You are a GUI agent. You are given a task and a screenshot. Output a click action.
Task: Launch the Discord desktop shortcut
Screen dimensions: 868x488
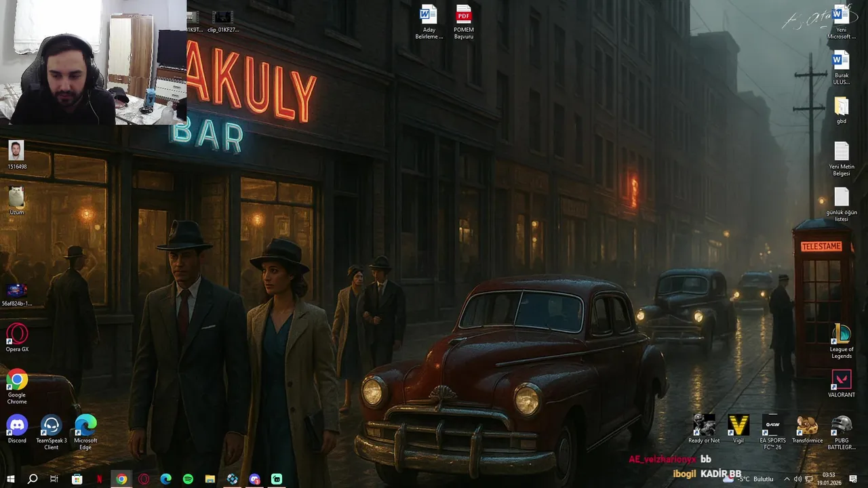pyautogui.click(x=17, y=429)
